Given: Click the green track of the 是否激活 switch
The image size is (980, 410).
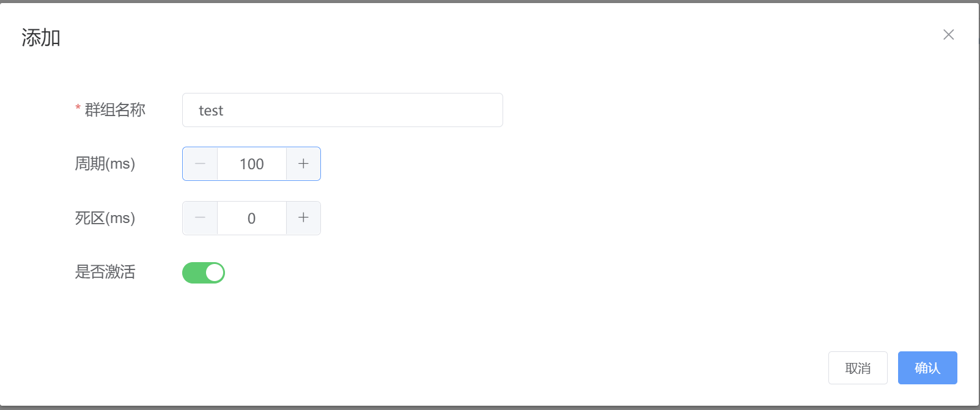Looking at the screenshot, I should tap(193, 273).
